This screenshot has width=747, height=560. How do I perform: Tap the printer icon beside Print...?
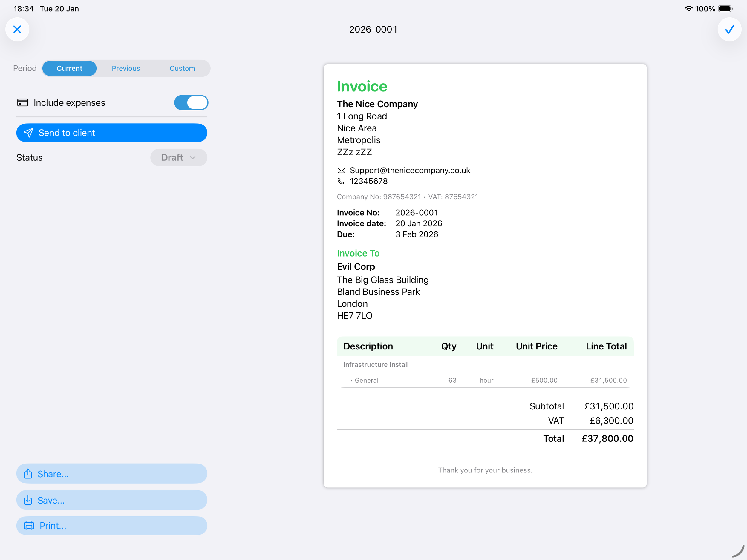[x=28, y=526]
